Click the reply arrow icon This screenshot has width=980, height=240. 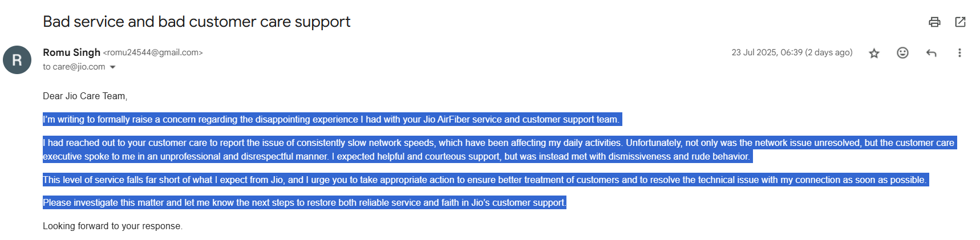(932, 53)
